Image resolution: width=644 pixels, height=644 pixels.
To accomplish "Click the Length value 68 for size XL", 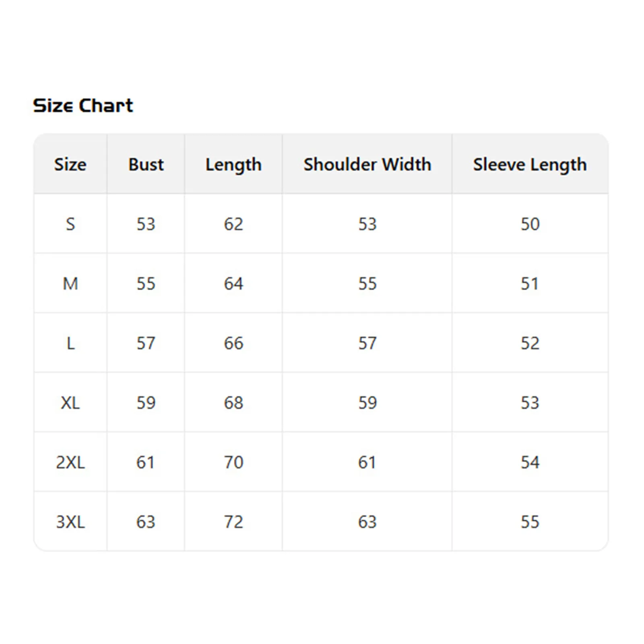I will coord(233,403).
